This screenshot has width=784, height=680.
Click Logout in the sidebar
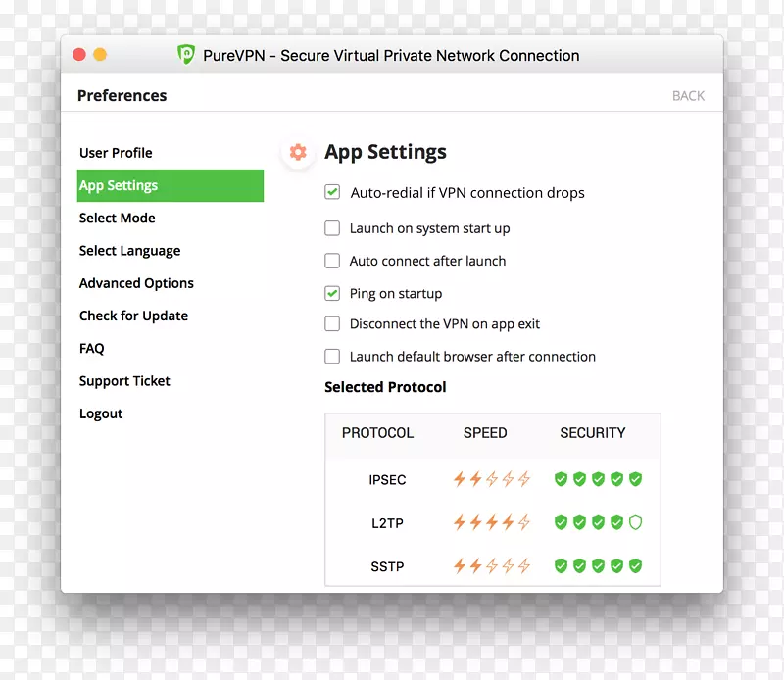click(101, 413)
